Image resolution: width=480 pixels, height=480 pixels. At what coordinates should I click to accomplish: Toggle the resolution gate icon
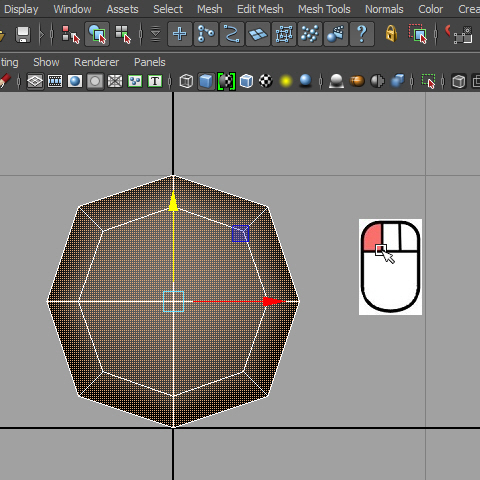pos(75,81)
